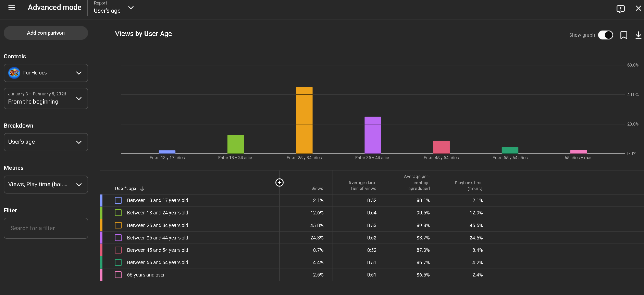Viewport: 644px width, 295px height.
Task: Download the report with export icon
Action: [638, 35]
